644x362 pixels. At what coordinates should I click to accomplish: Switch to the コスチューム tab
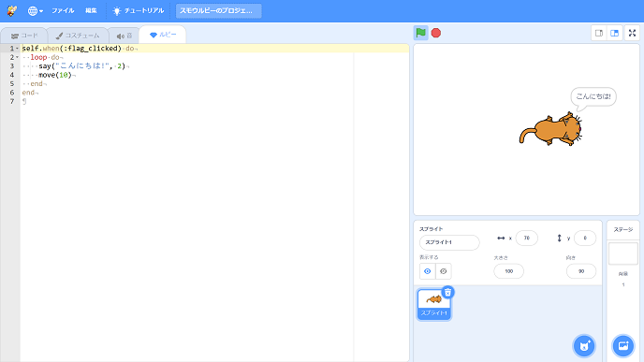78,36
